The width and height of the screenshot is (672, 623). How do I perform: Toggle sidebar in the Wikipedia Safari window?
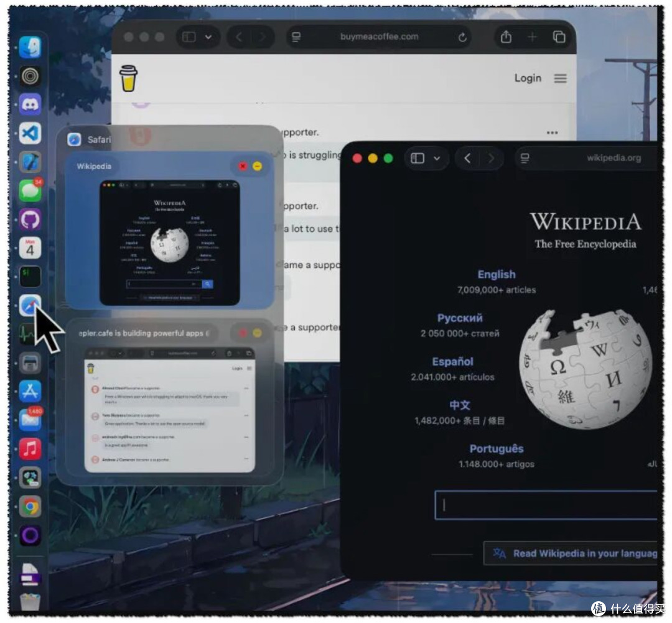(418, 159)
